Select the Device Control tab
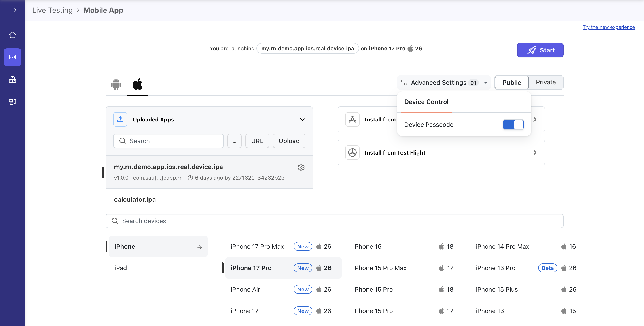 click(426, 102)
